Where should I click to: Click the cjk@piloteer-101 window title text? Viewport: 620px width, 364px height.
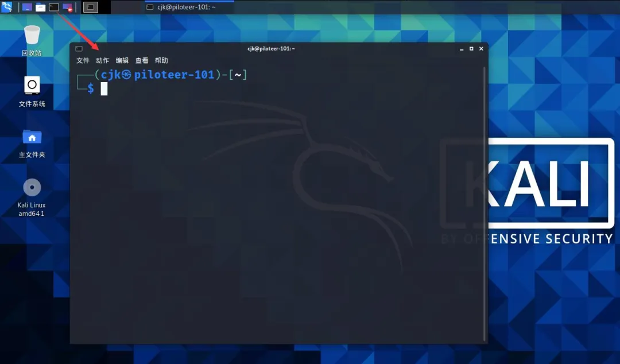(x=271, y=49)
